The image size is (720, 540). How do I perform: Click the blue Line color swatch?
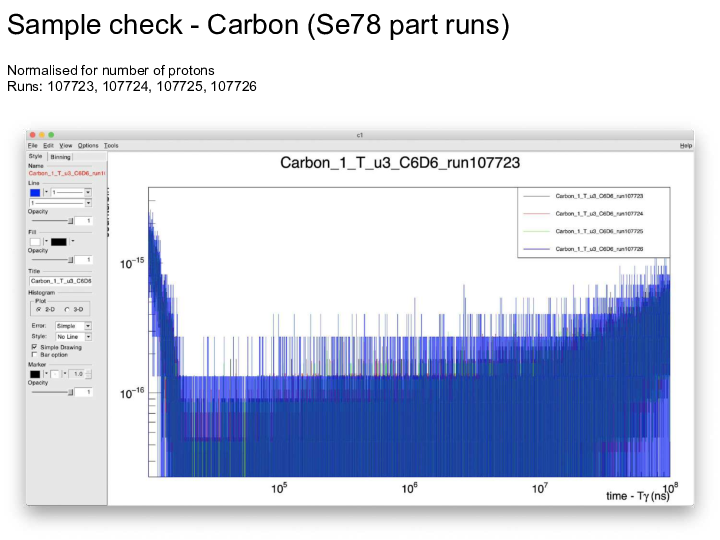pyautogui.click(x=35, y=192)
